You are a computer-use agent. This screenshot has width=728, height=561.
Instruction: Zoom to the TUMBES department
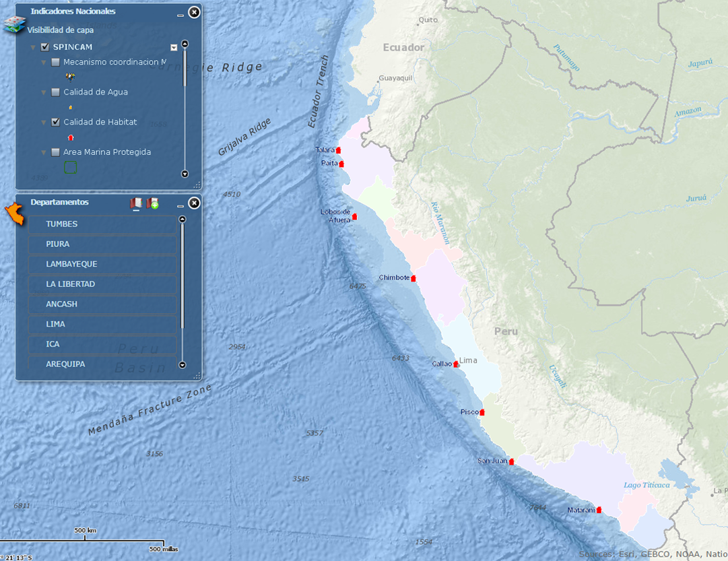(102, 224)
